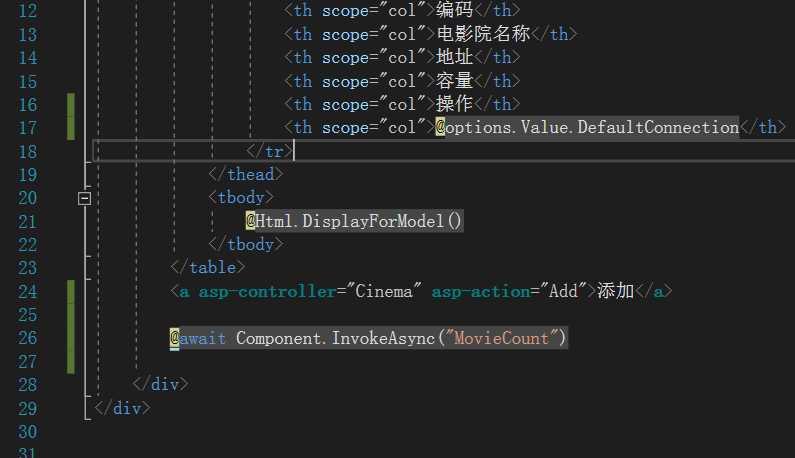Click line number 18 in gutter
Image resolution: width=795 pixels, height=458 pixels.
tap(27, 151)
